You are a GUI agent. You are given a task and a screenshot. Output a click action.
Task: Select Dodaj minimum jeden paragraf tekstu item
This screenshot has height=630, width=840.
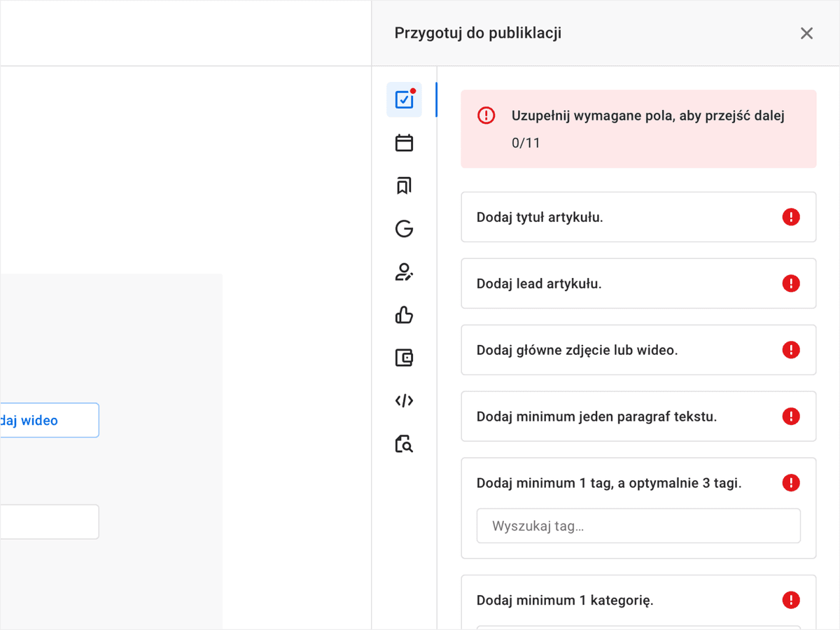pyautogui.click(x=638, y=416)
